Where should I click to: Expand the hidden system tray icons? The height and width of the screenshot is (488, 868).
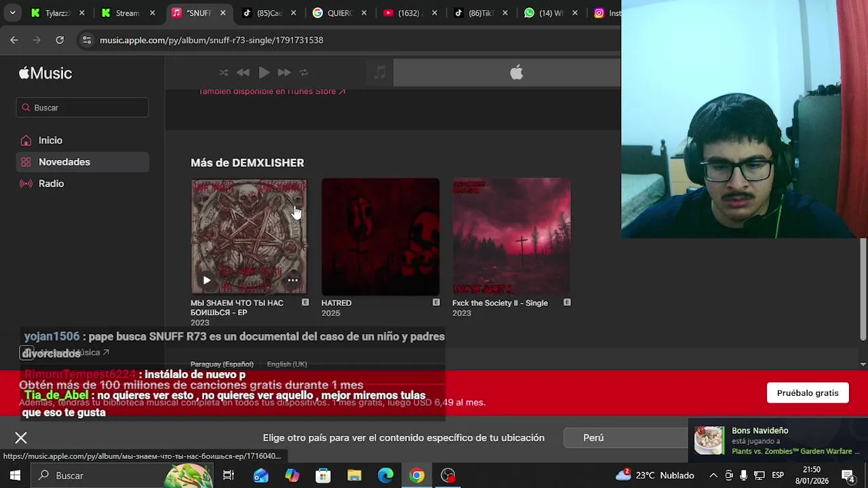713,475
